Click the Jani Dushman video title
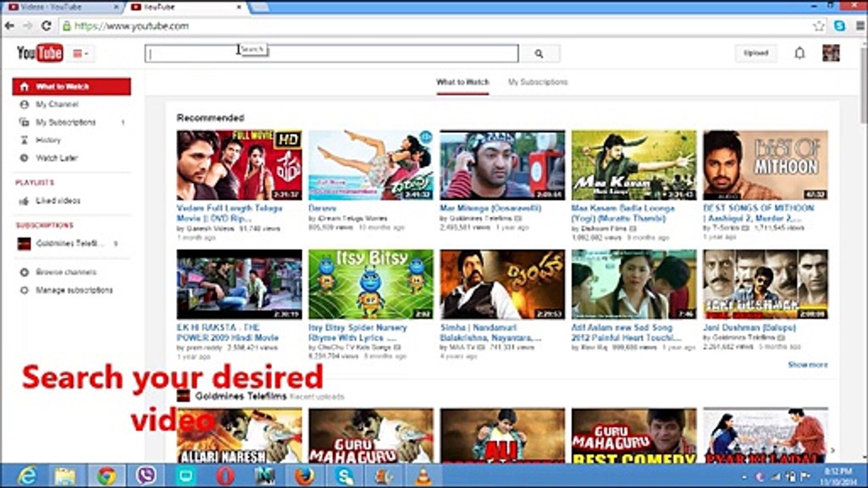 coord(749,328)
